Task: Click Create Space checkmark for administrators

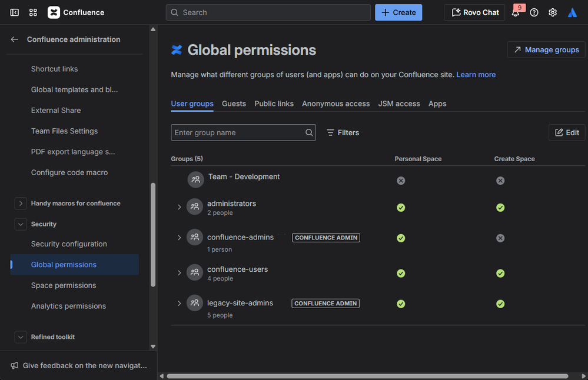Action: click(x=500, y=208)
